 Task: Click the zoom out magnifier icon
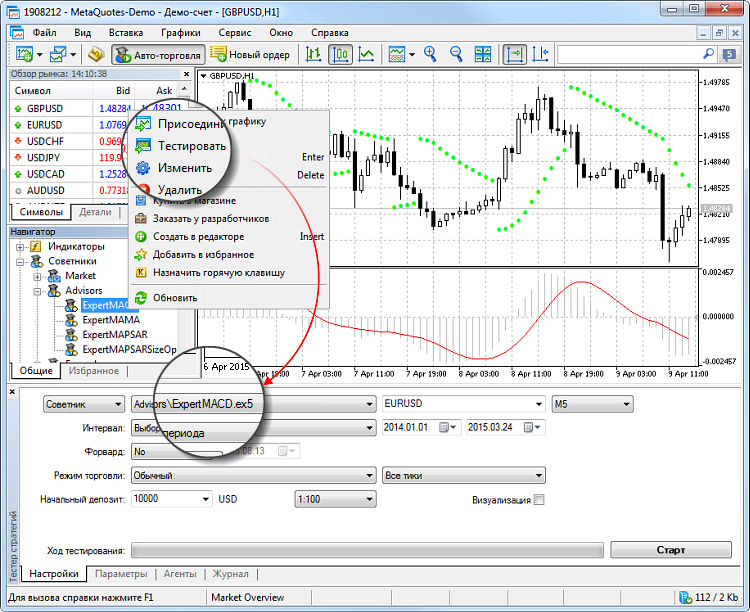pos(455,54)
